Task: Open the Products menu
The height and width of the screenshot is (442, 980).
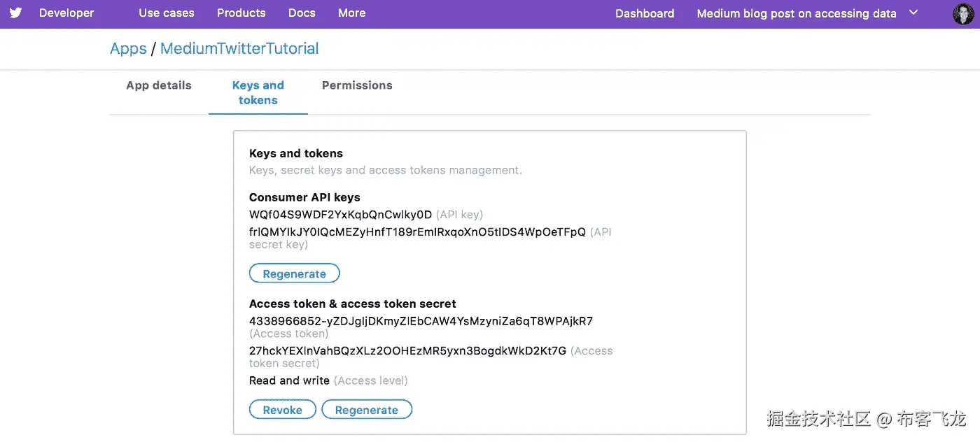Action: tap(241, 13)
